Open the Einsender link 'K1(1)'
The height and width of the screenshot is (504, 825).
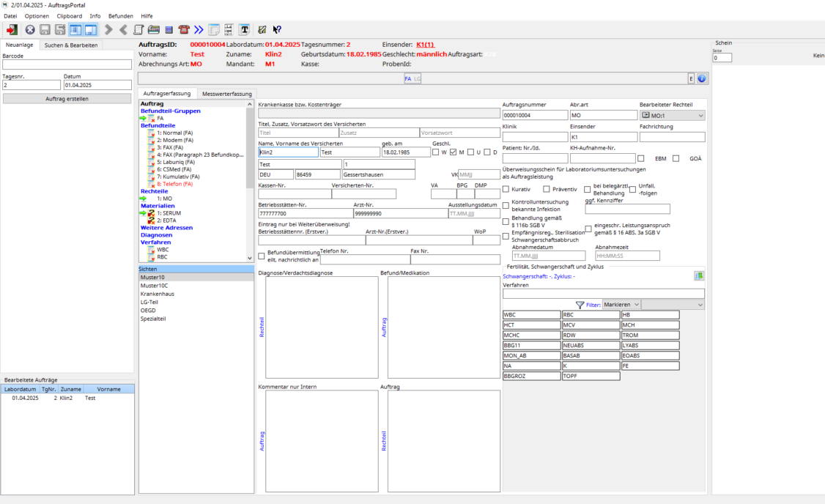tap(424, 44)
